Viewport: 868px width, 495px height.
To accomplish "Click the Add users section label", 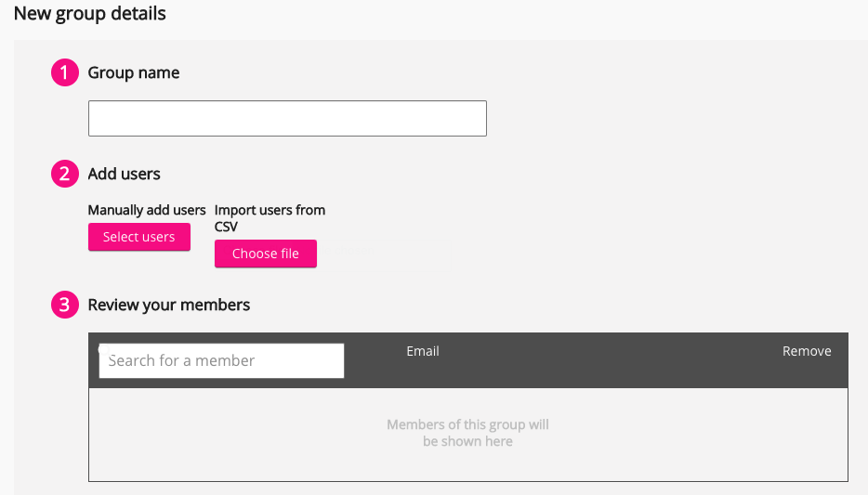I will pyautogui.click(x=125, y=174).
